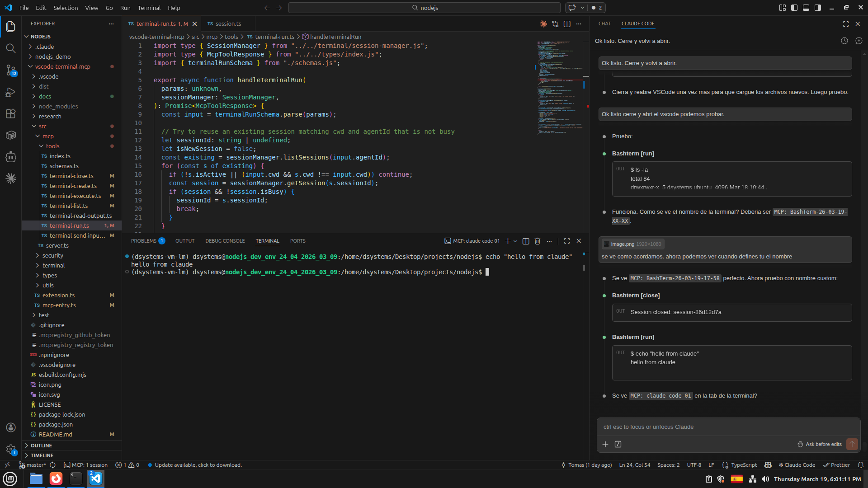Toggle the primary sidebar visibility
The image size is (868, 488).
click(794, 7)
